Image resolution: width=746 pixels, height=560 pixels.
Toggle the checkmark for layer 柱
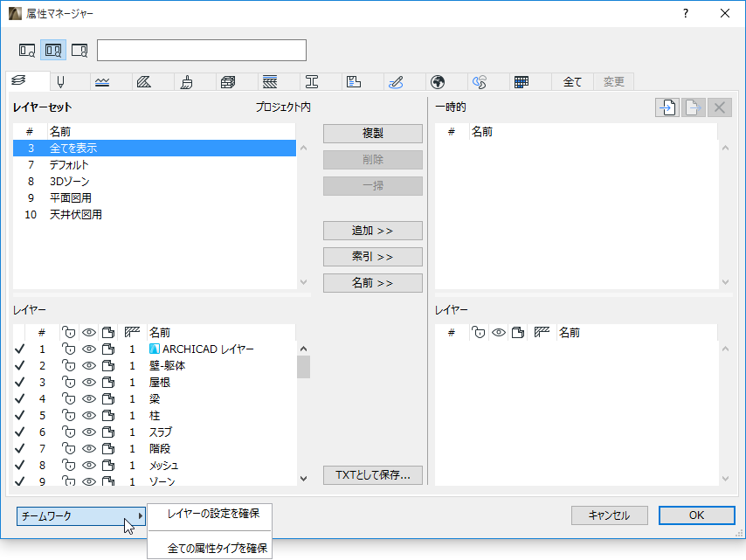click(19, 416)
